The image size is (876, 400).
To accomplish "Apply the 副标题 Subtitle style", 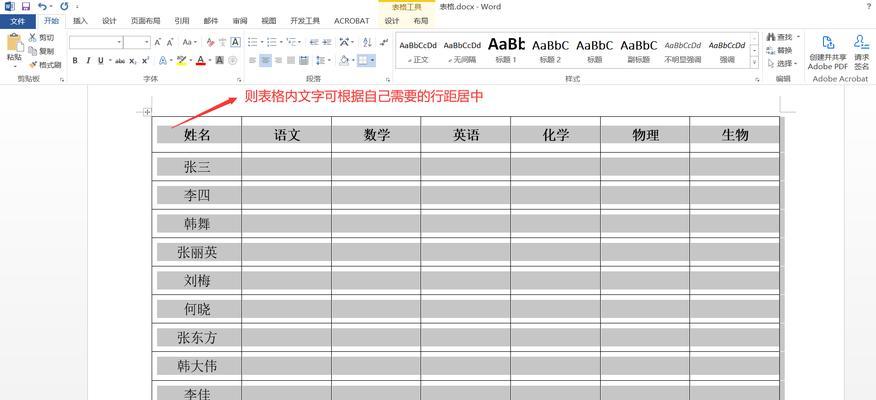I will [639, 50].
